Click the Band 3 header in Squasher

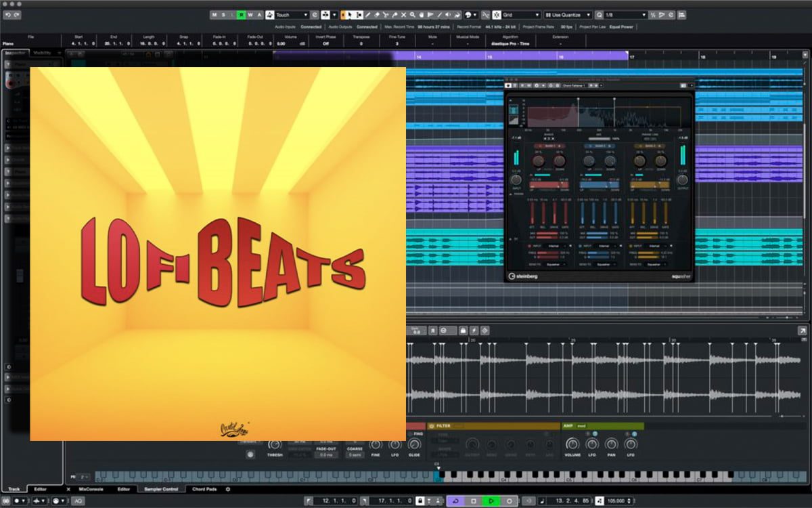pos(650,146)
